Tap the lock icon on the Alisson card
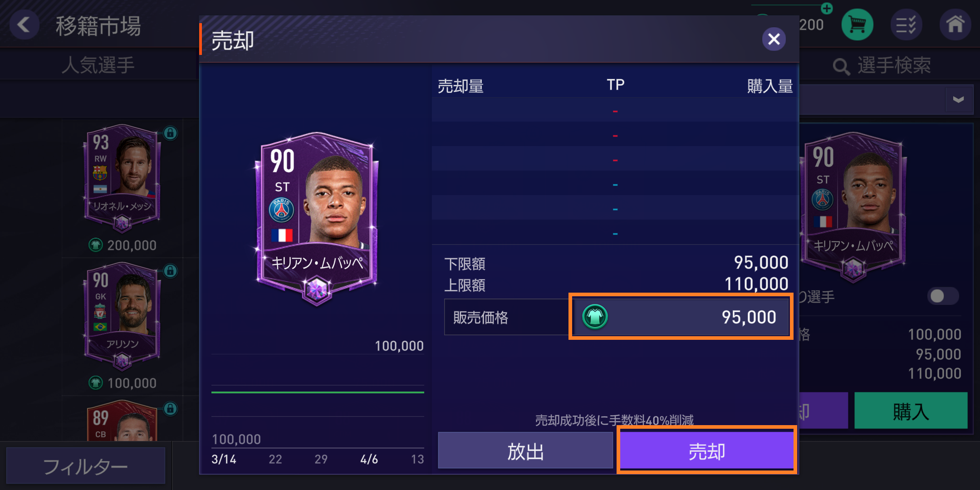 coord(170,271)
